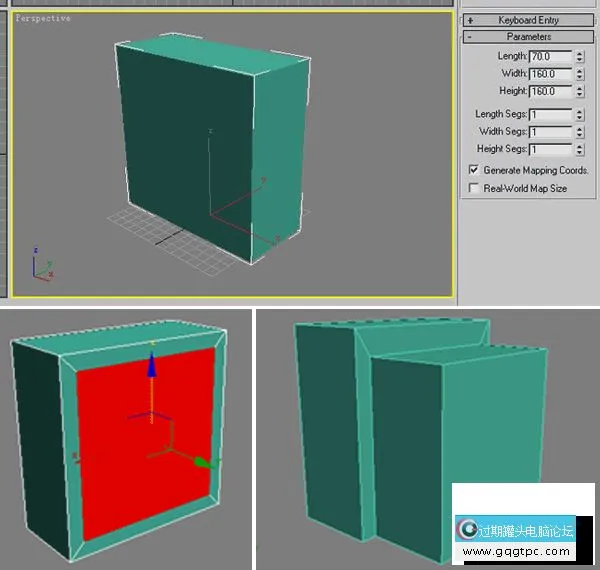
Task: Click the Length spinner arrows
Action: point(580,57)
